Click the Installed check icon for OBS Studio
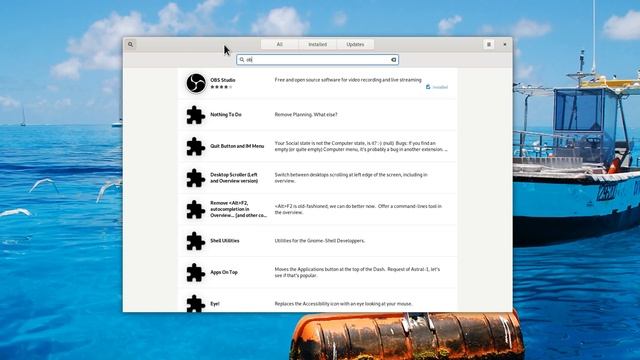Screen dimensions: 640x360 coord(428,87)
